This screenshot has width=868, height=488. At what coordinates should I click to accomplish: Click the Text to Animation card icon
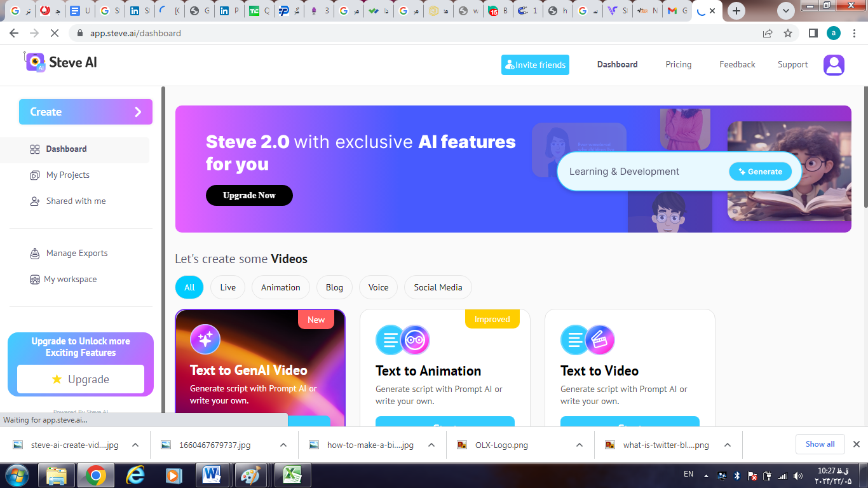[403, 340]
